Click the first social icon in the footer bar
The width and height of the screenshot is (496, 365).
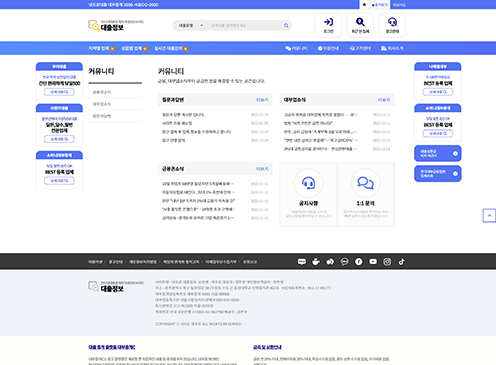(x=302, y=262)
